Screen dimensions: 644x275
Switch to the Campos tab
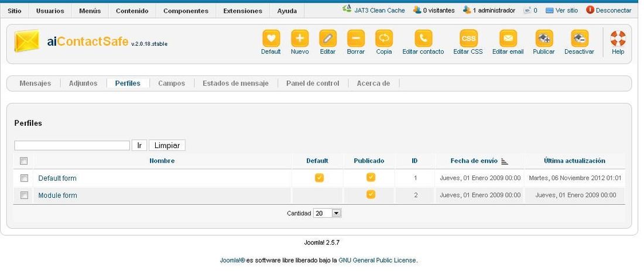click(172, 83)
